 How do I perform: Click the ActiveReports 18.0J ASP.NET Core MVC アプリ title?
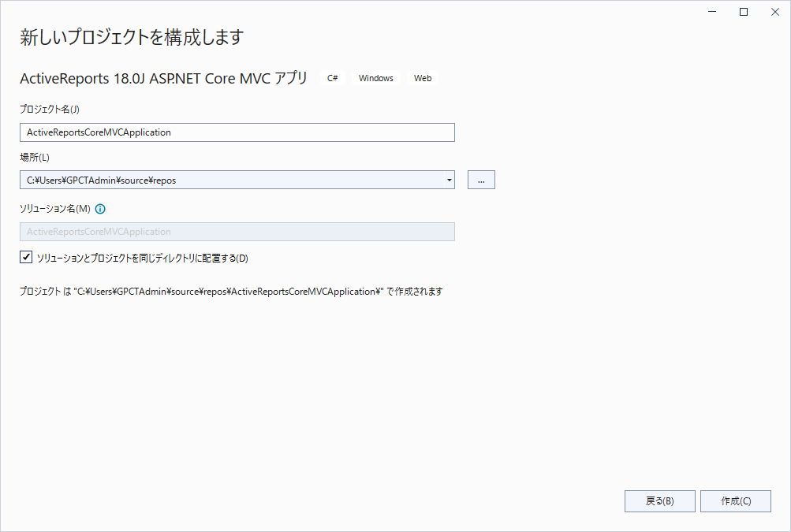[163, 78]
